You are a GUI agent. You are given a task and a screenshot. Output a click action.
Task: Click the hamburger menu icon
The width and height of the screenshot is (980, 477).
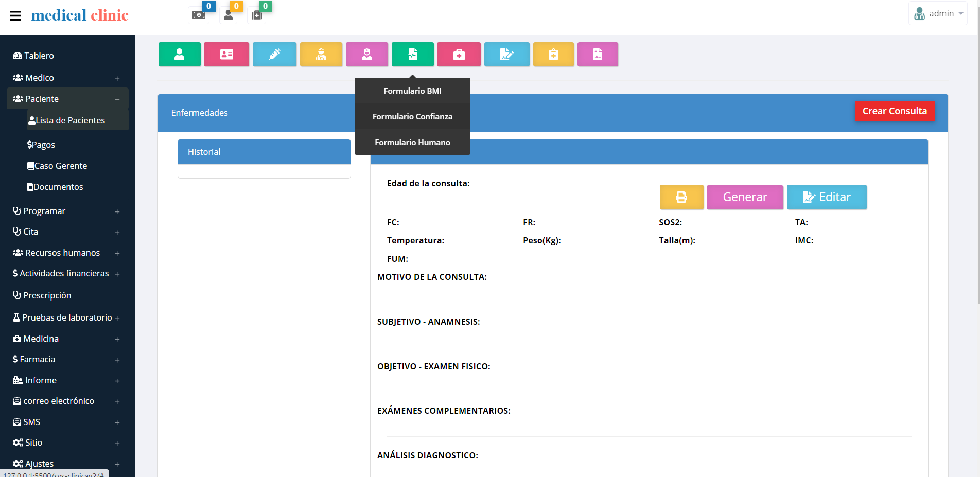pyautogui.click(x=15, y=15)
